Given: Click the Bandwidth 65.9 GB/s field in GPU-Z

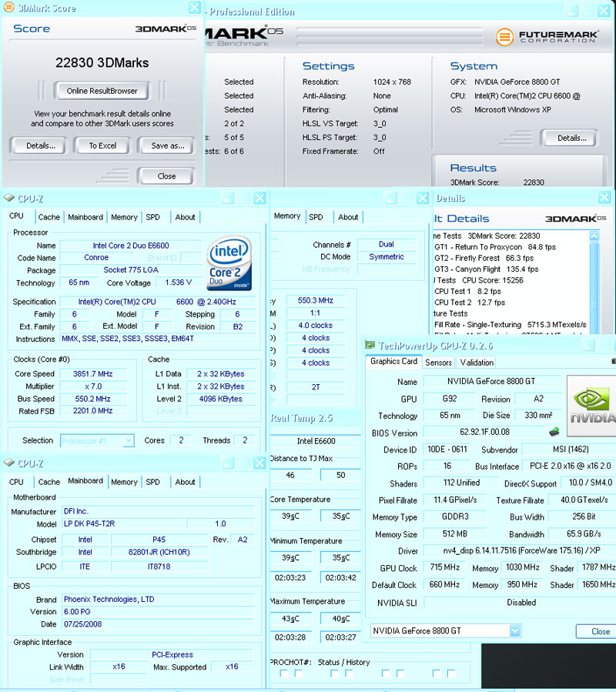Looking at the screenshot, I should coord(584,534).
